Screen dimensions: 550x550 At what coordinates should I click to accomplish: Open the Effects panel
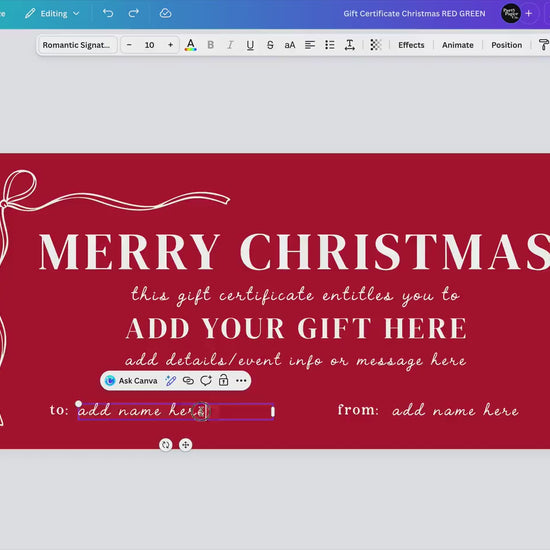tap(411, 45)
